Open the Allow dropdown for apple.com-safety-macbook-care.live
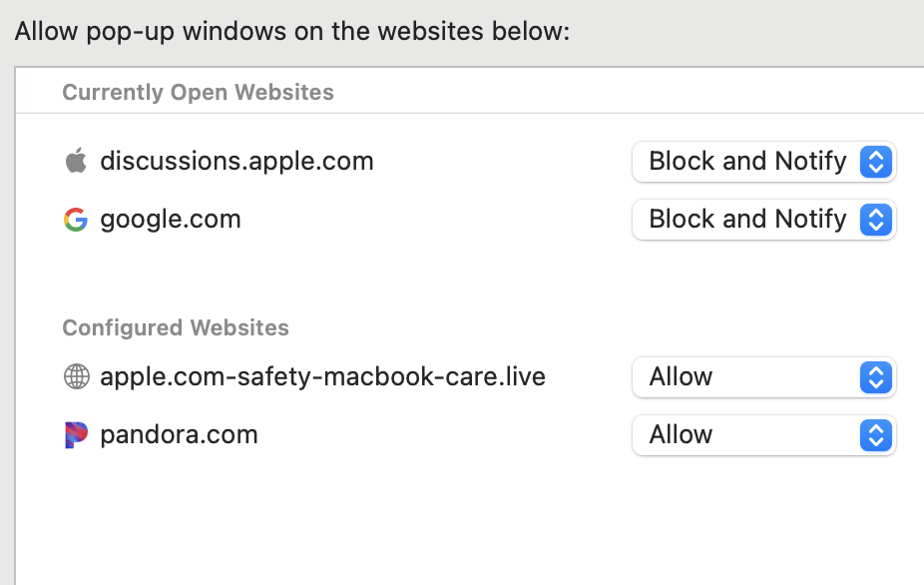This screenshot has height=585, width=924. [746, 377]
